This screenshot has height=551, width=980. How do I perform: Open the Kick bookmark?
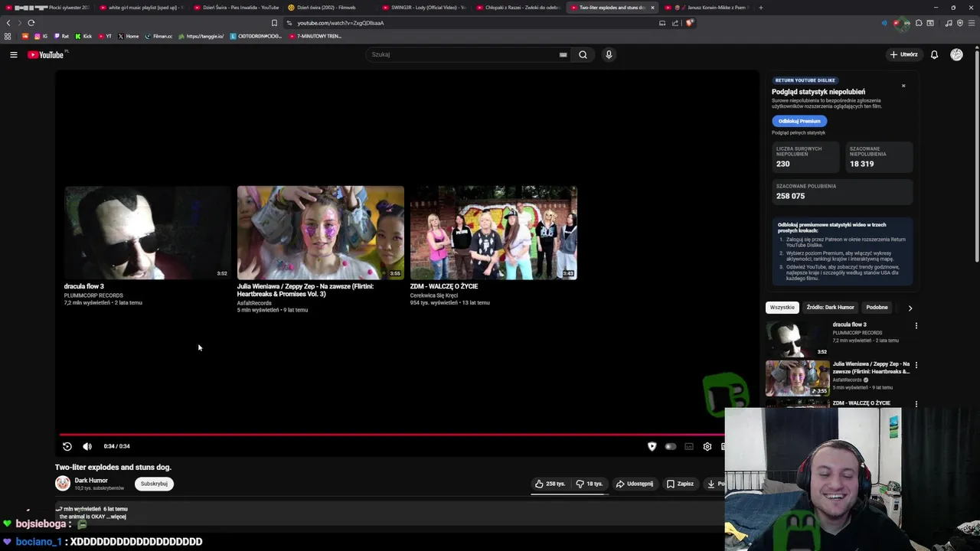[x=83, y=36]
